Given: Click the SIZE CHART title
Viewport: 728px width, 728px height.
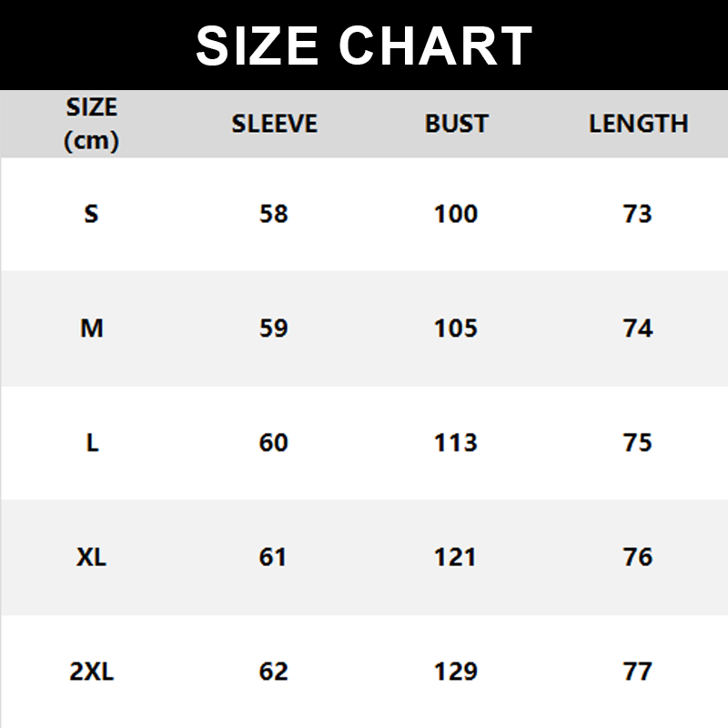Looking at the screenshot, I should (x=364, y=45).
